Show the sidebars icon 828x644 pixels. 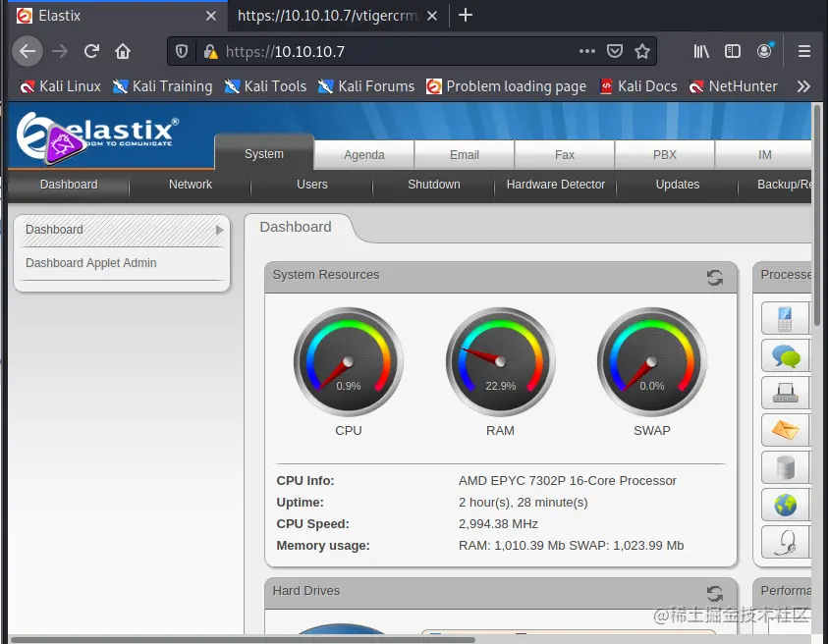tap(733, 51)
